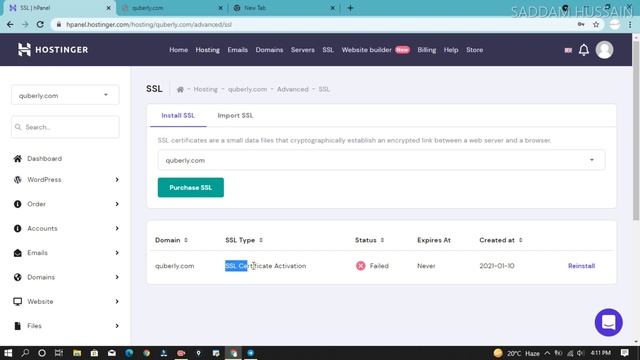Click the Dashboard house icon
640x360 pixels.
click(18, 158)
